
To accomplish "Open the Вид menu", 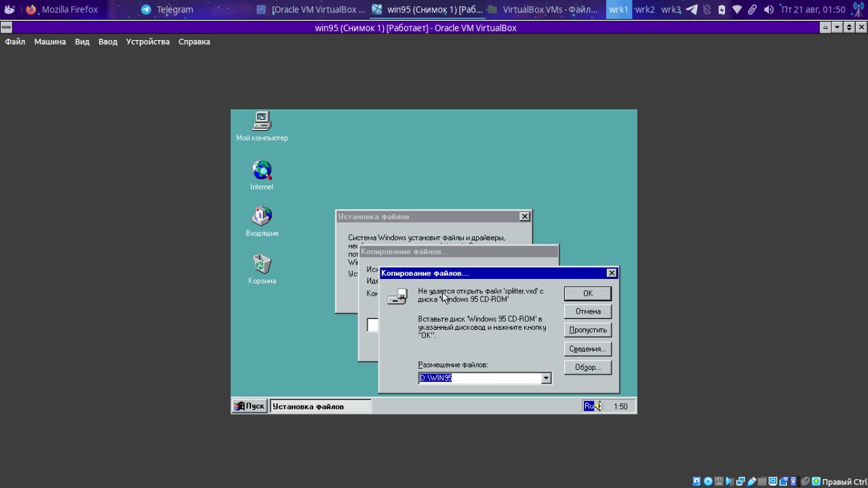I will point(82,41).
